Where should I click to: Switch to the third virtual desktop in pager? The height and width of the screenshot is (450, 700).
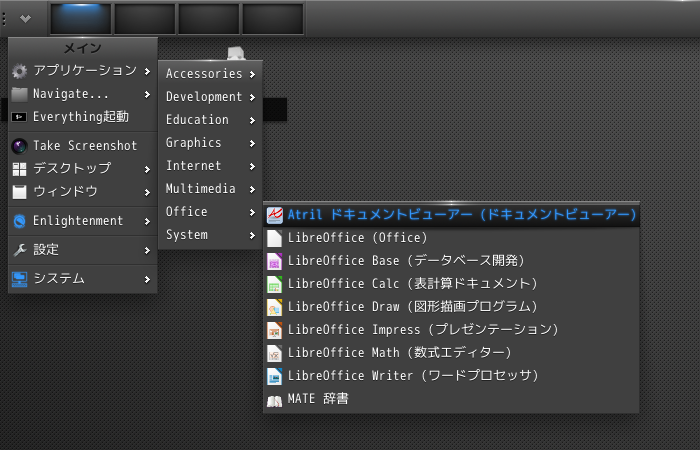coord(208,19)
